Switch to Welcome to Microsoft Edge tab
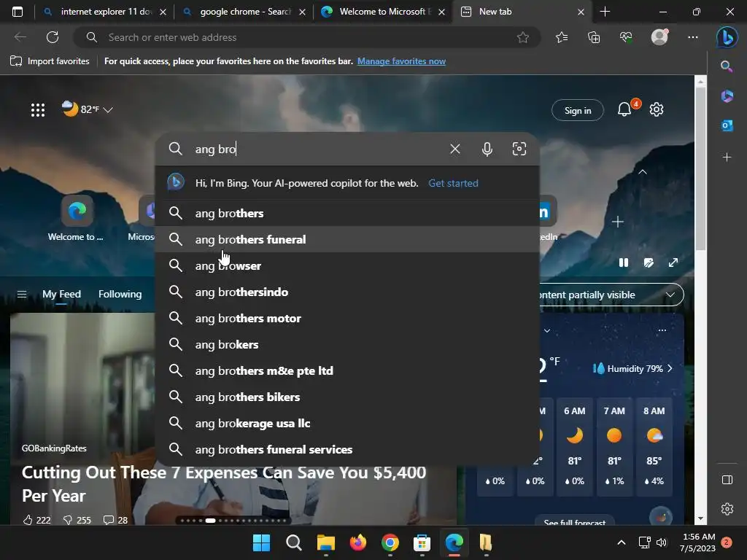The image size is (747, 560). [x=383, y=12]
